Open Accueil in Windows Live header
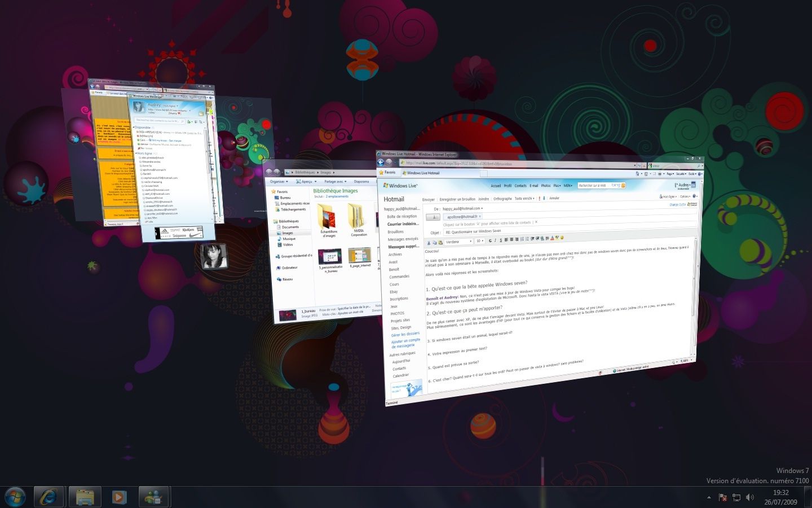 pos(496,186)
